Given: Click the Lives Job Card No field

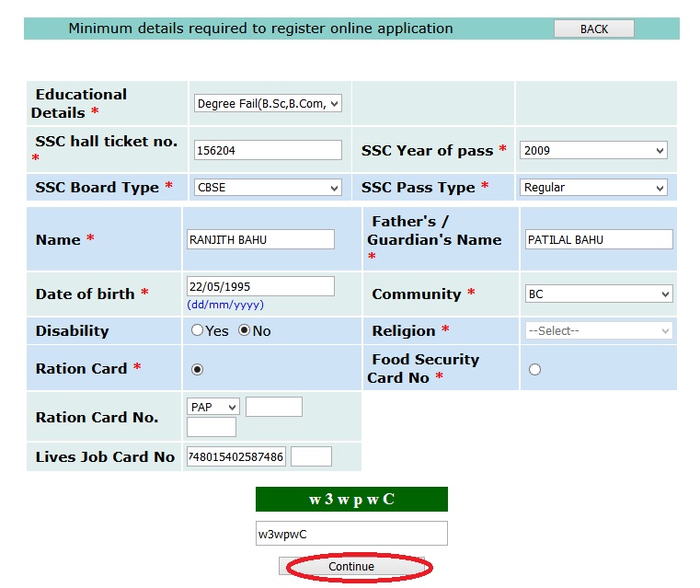Looking at the screenshot, I should click(236, 456).
